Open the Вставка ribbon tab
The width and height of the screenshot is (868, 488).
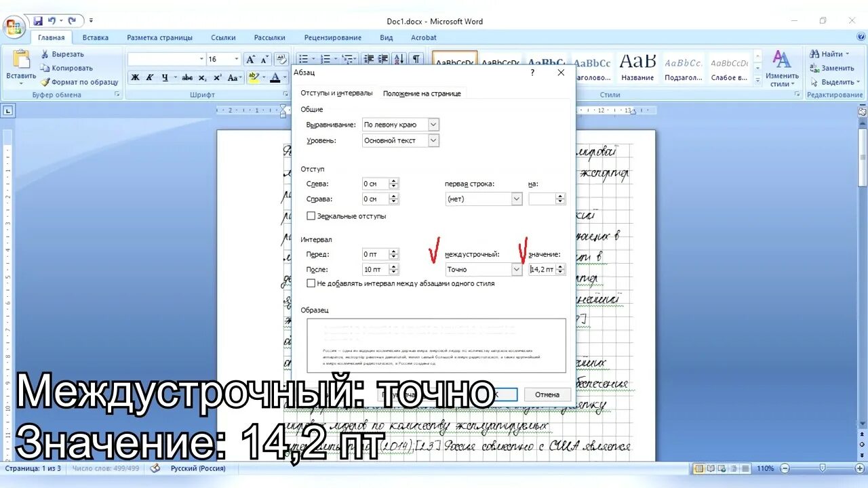(x=96, y=38)
